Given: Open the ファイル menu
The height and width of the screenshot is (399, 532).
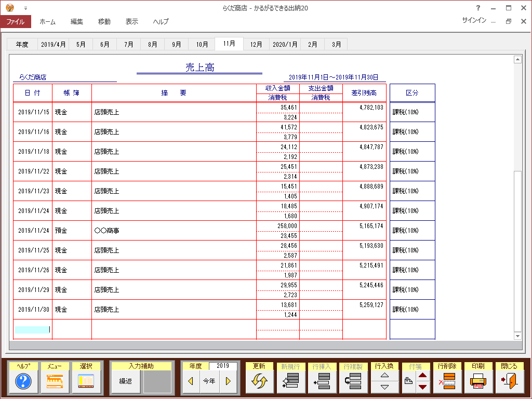Looking at the screenshot, I should (16, 21).
